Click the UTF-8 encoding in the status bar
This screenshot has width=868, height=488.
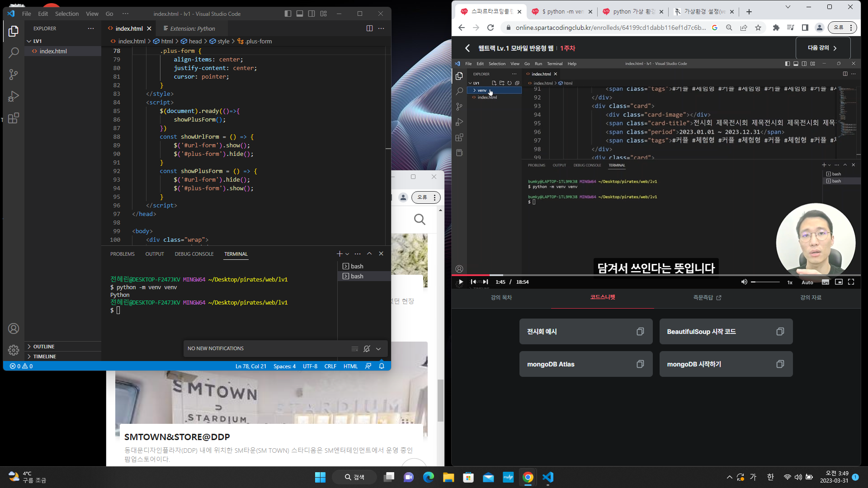tap(310, 366)
